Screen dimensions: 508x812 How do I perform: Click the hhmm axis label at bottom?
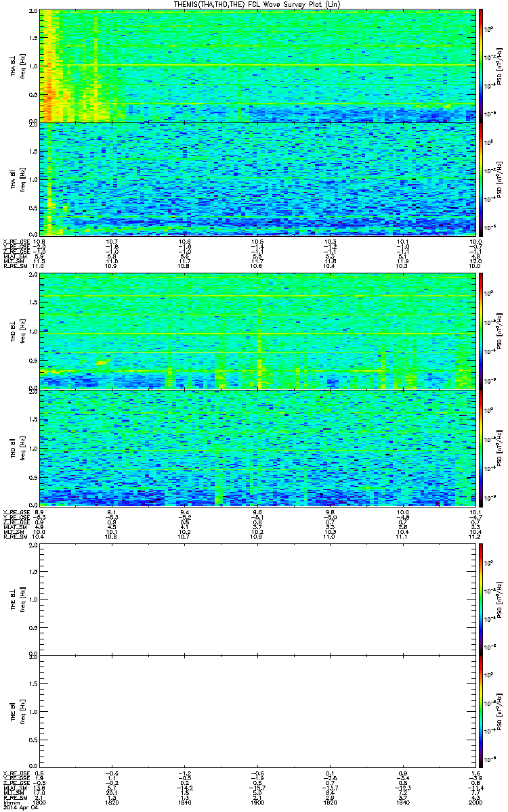(9, 803)
